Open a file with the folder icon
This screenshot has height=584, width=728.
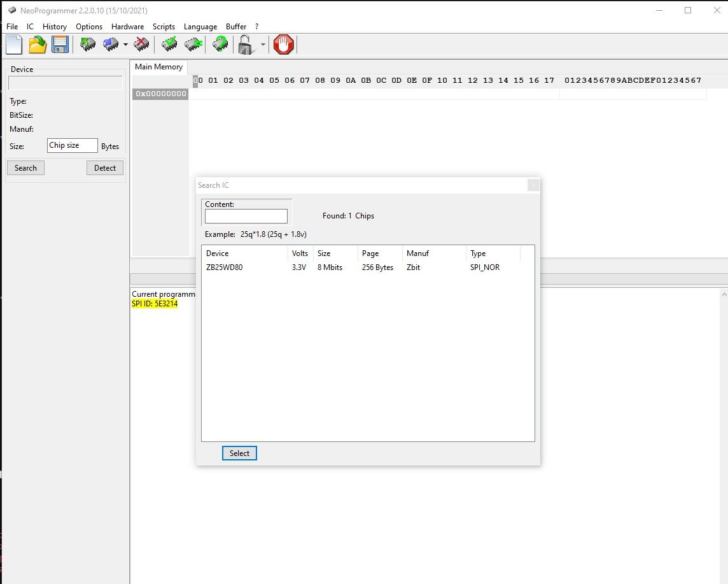point(37,45)
